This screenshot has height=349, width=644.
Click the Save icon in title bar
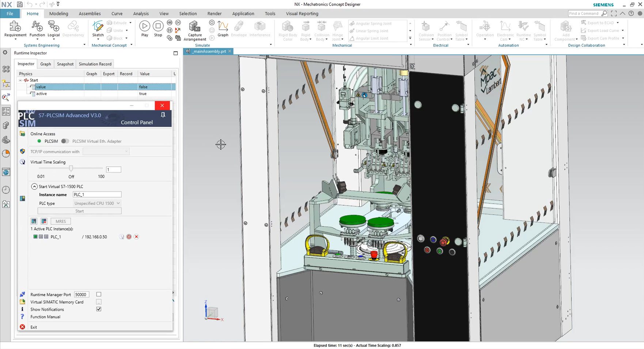coord(20,4)
